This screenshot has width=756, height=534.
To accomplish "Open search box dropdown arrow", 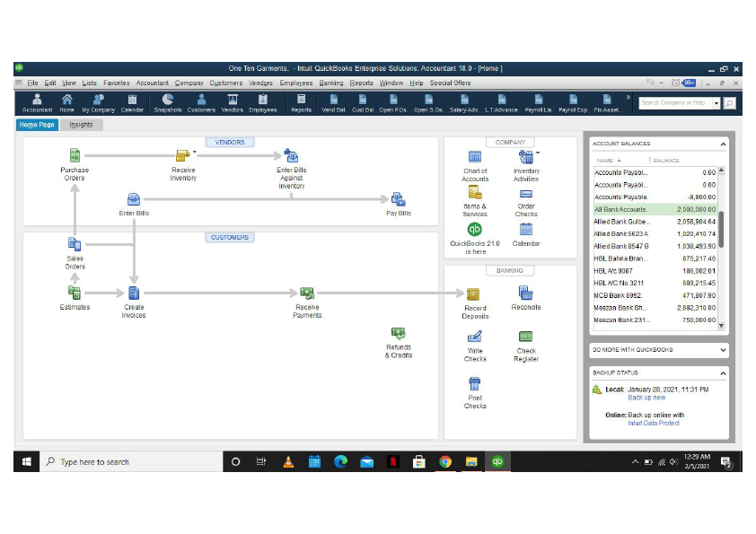I will [x=716, y=103].
